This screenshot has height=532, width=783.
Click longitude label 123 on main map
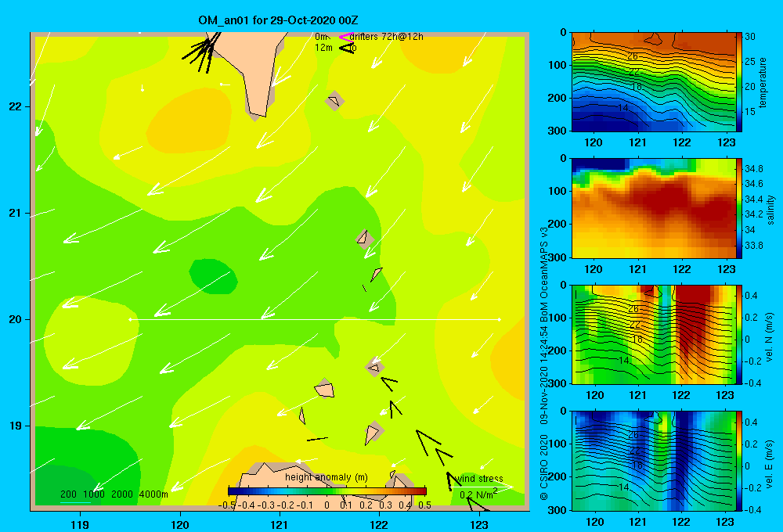pyautogui.click(x=479, y=524)
